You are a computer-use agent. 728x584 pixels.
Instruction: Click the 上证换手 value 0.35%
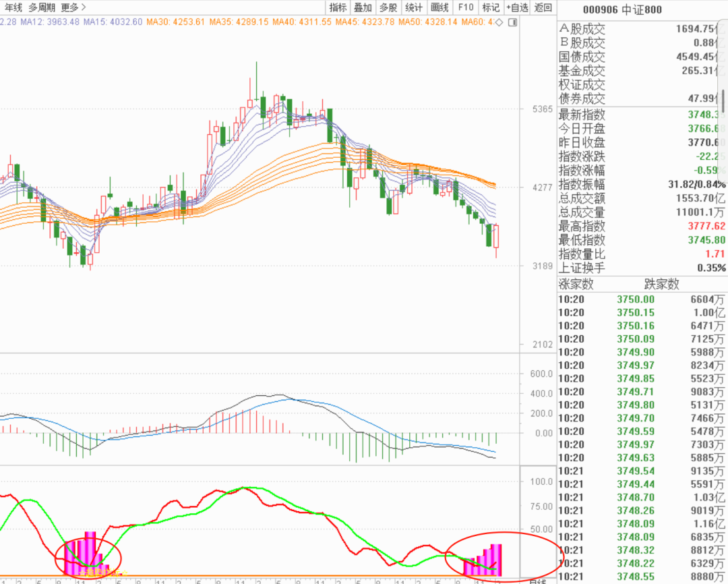pyautogui.click(x=711, y=268)
